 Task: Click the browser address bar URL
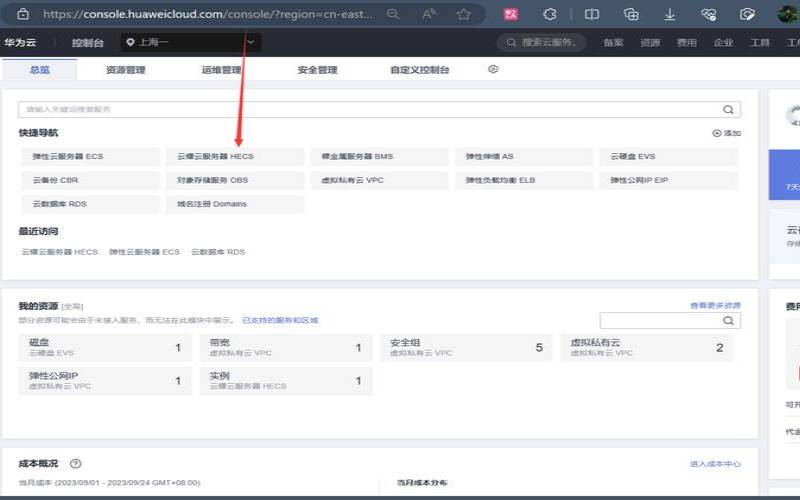coord(208,14)
